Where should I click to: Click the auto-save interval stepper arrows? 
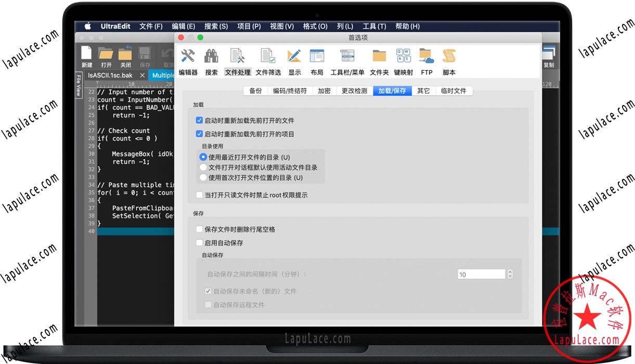click(x=510, y=274)
